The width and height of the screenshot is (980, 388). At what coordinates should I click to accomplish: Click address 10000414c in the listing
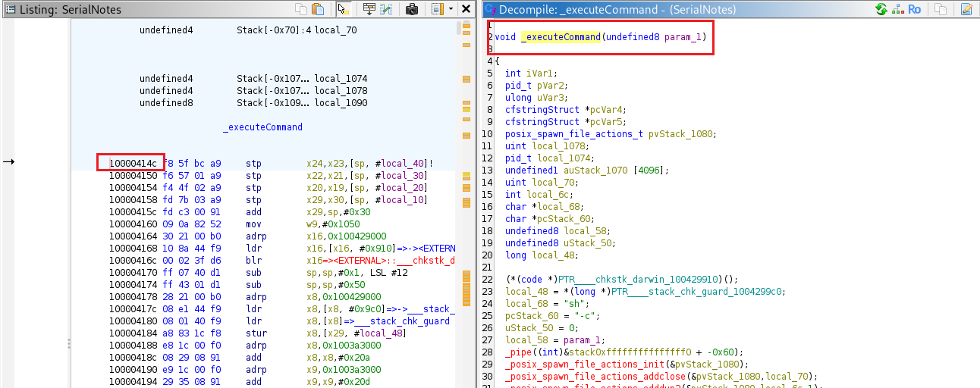pos(133,163)
